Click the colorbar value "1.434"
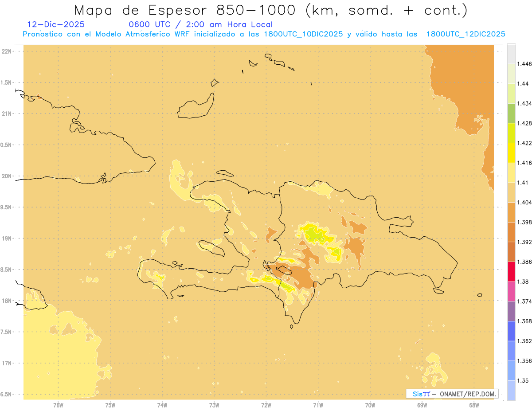Image resolution: width=532 pixels, height=411 pixels. pyautogui.click(x=525, y=103)
